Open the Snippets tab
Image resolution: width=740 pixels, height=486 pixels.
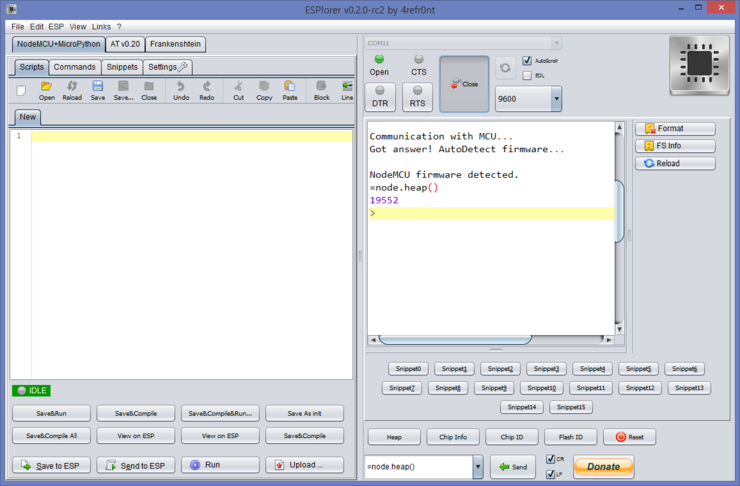click(x=122, y=67)
